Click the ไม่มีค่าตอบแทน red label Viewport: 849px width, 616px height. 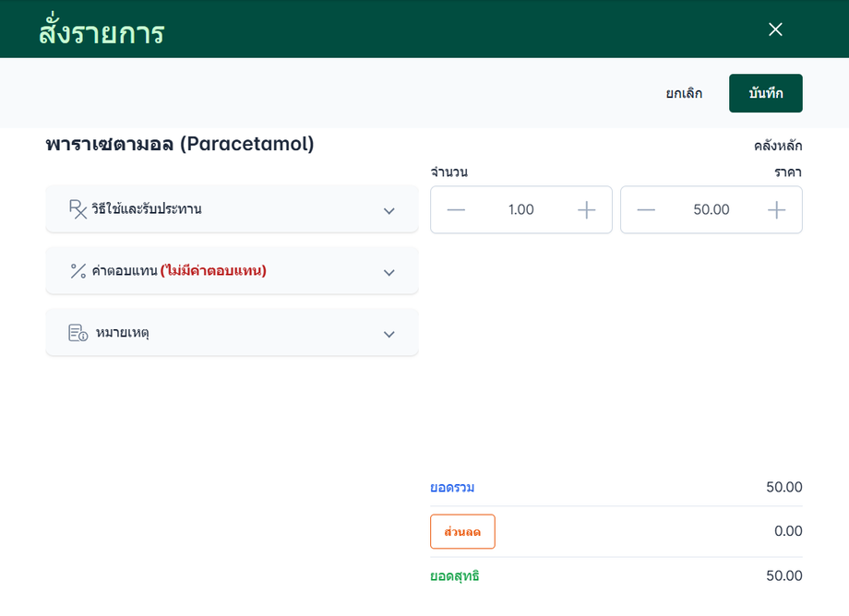point(213,271)
